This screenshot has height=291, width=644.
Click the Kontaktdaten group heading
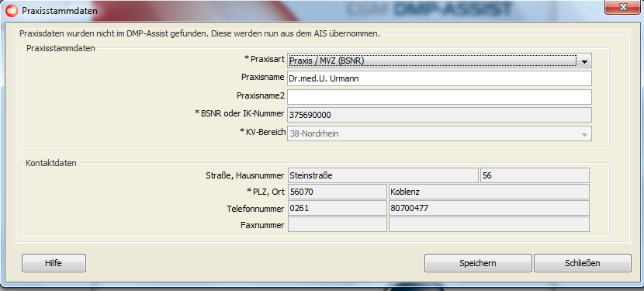point(51,163)
